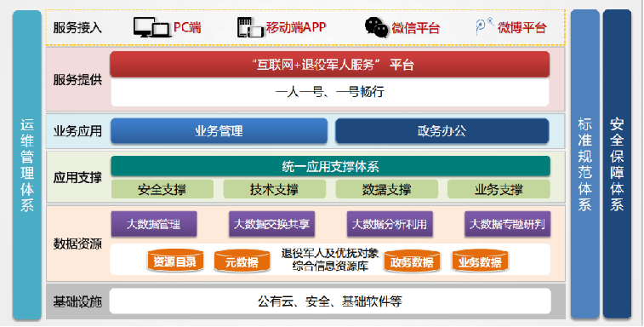
Task: Click the 移动端APP phone icon
Action: 250,27
